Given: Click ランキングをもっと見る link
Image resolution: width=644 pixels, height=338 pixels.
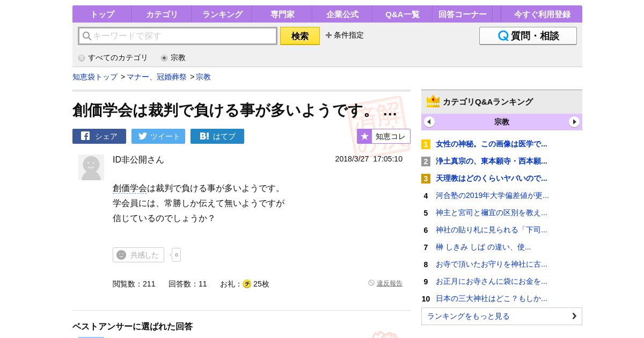Looking at the screenshot, I should pos(502,316).
